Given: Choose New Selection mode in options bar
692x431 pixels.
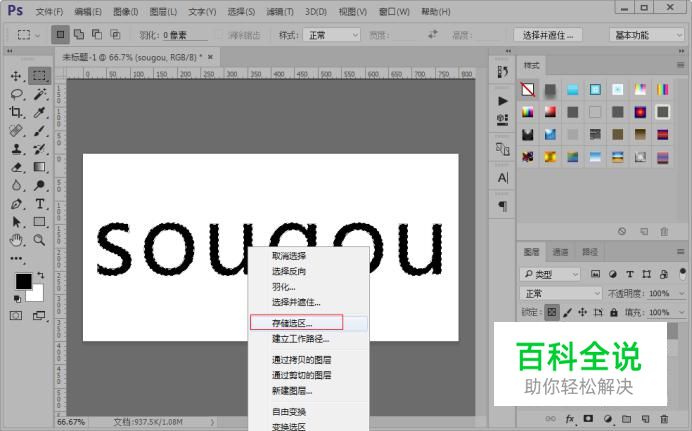Looking at the screenshot, I should [x=60, y=34].
